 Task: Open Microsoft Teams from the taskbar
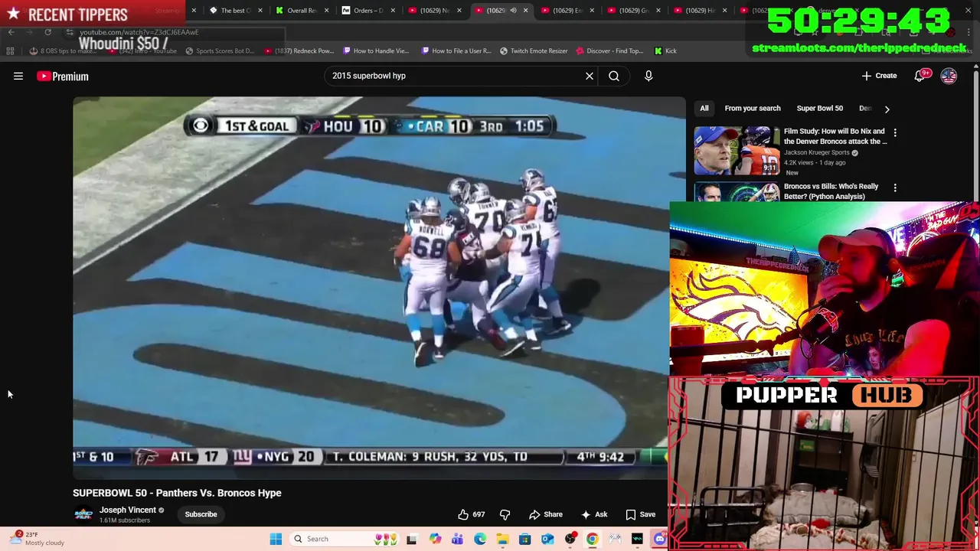[457, 539]
